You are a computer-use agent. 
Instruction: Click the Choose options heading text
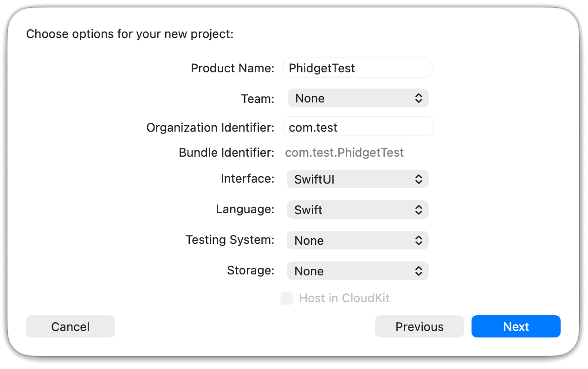(x=130, y=34)
